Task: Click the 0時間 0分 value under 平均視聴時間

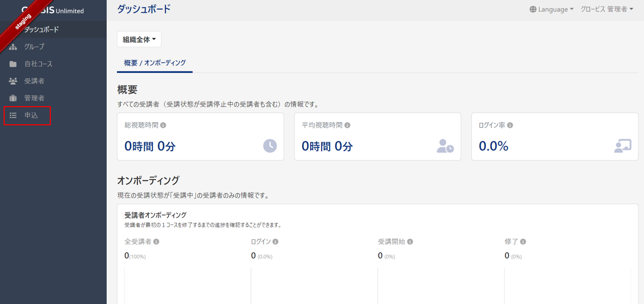Action: coord(327,147)
